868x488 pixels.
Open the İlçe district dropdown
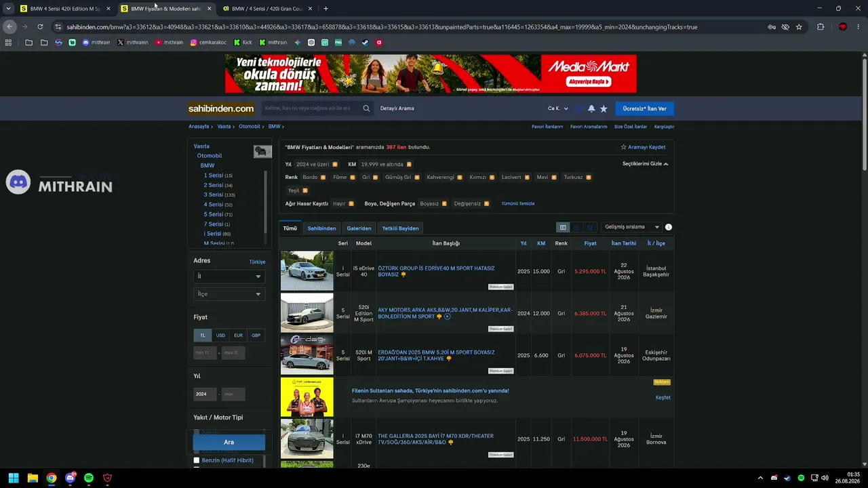pos(229,294)
